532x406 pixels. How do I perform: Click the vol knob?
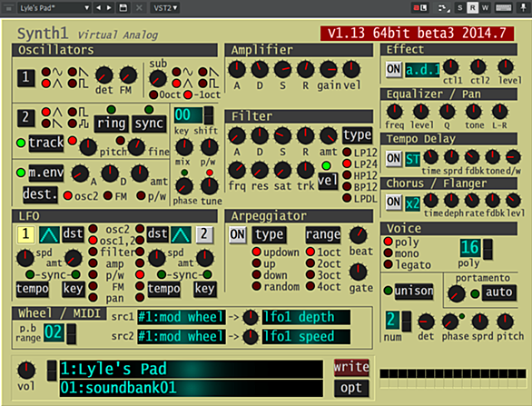tap(26, 370)
